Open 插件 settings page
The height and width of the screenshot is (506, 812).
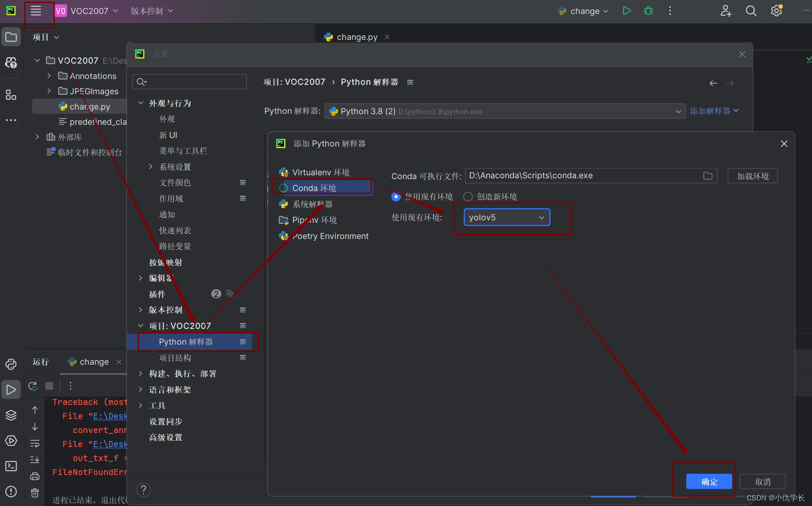click(157, 294)
